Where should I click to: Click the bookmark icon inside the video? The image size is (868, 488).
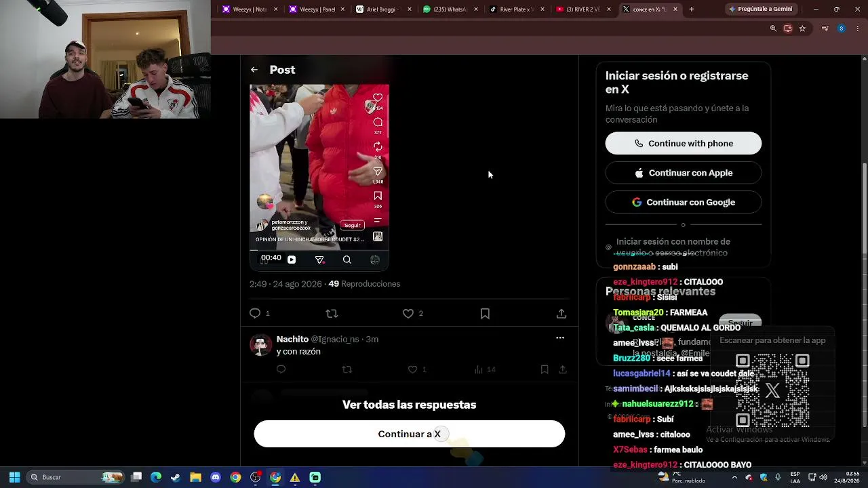(378, 196)
